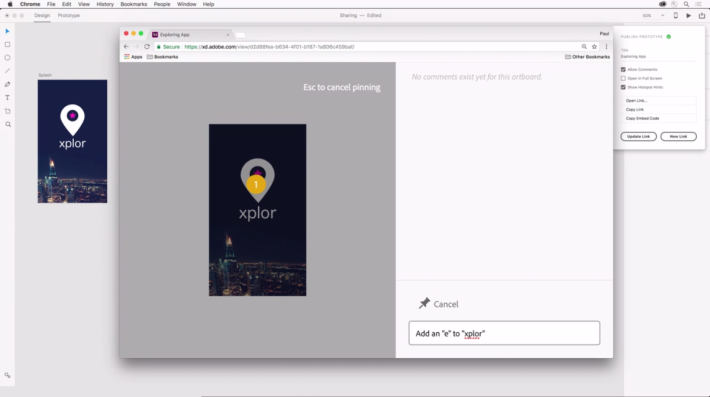Bookmark page with the star icon
Screen dimensions: 710x397
594,47
